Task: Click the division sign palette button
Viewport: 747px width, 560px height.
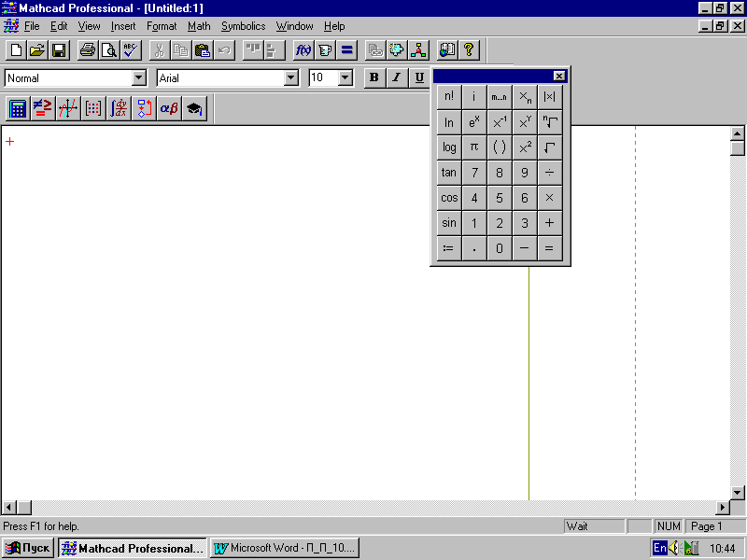Action: [550, 173]
